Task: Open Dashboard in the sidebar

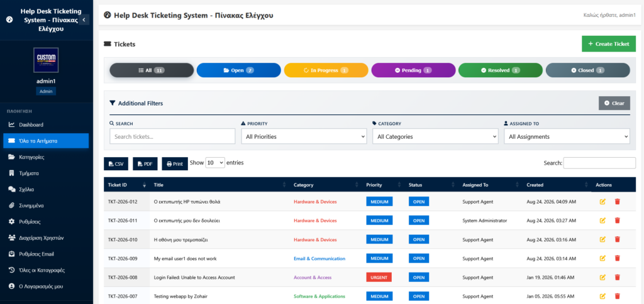Action: coord(46,124)
